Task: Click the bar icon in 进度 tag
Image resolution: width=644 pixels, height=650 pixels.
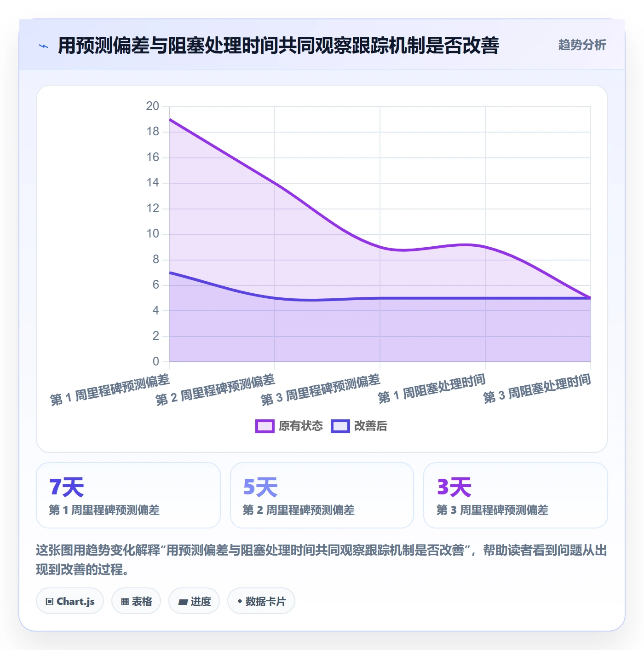Action: (x=183, y=602)
